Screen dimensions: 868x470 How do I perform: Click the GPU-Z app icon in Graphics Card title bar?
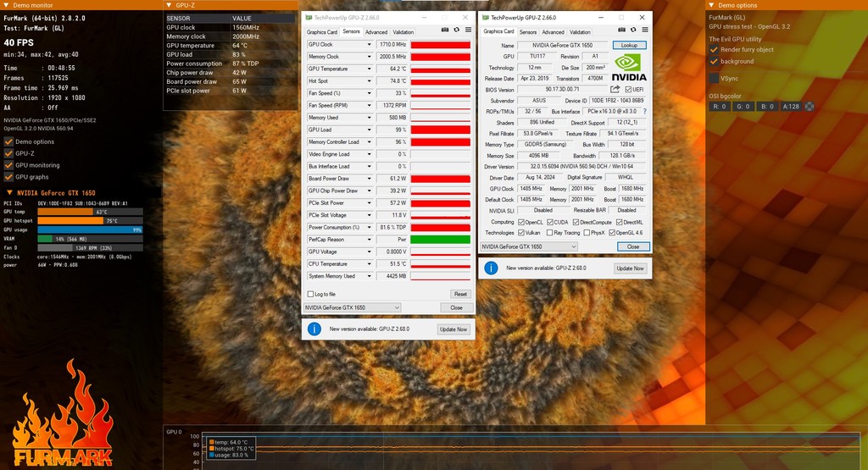tap(486, 18)
